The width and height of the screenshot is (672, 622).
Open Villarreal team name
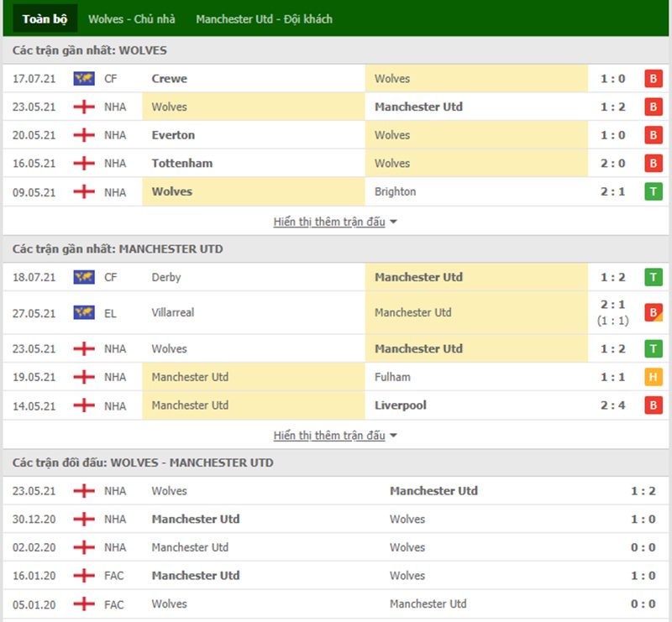click(x=173, y=313)
